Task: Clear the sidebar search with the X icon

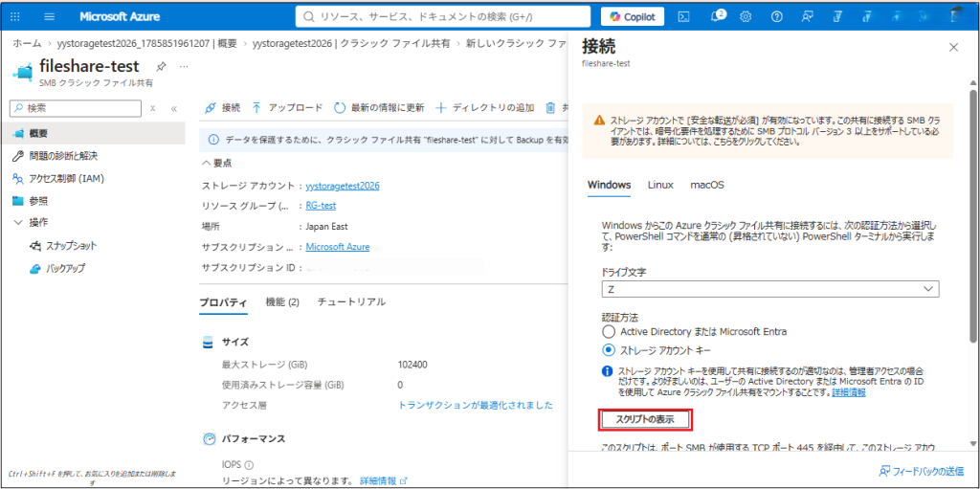Action: click(152, 108)
